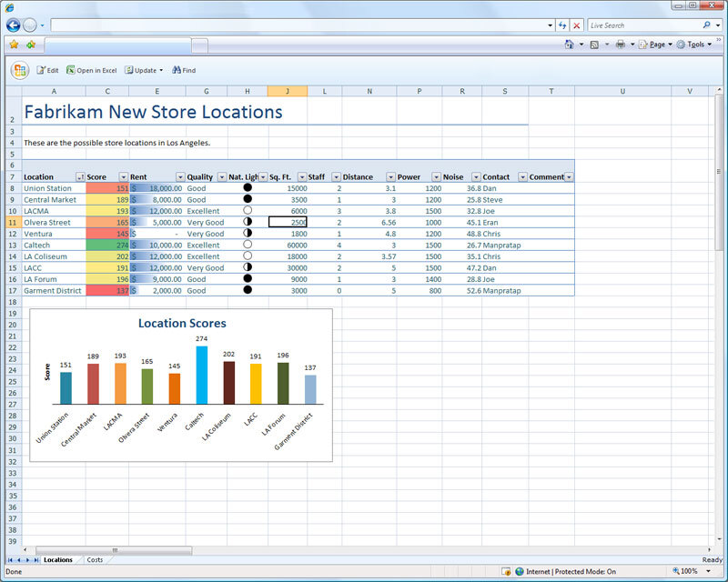The height and width of the screenshot is (582, 728).
Task: Open the workbook via Open in Excel icon
Action: point(70,70)
